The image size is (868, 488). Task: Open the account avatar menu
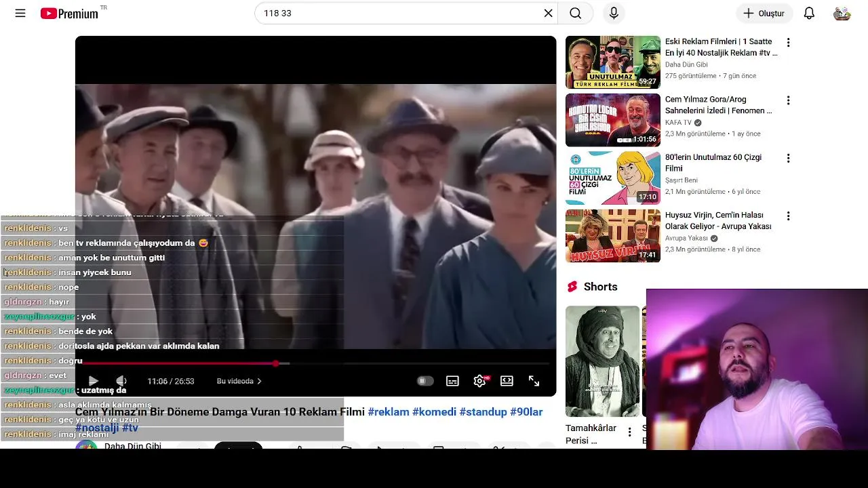[x=842, y=14]
